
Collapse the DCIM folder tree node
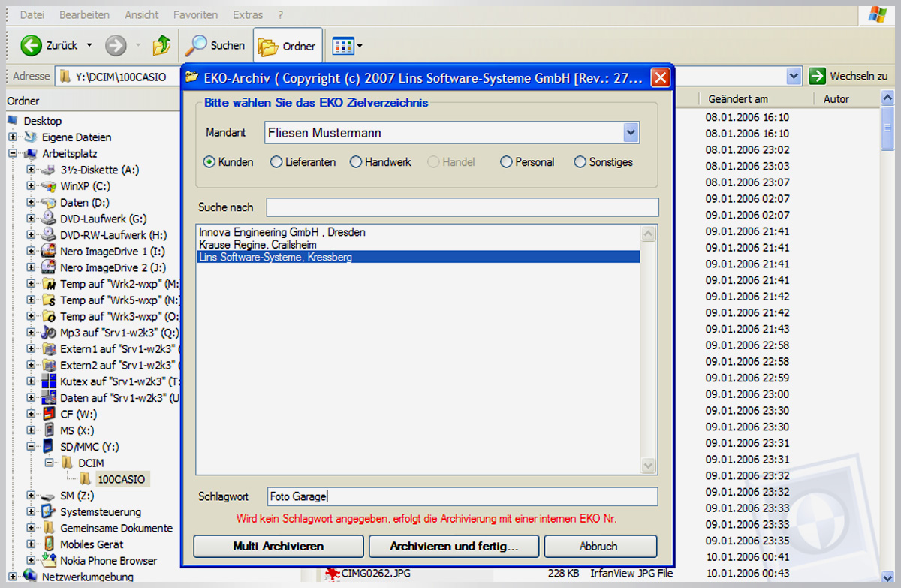(50, 463)
